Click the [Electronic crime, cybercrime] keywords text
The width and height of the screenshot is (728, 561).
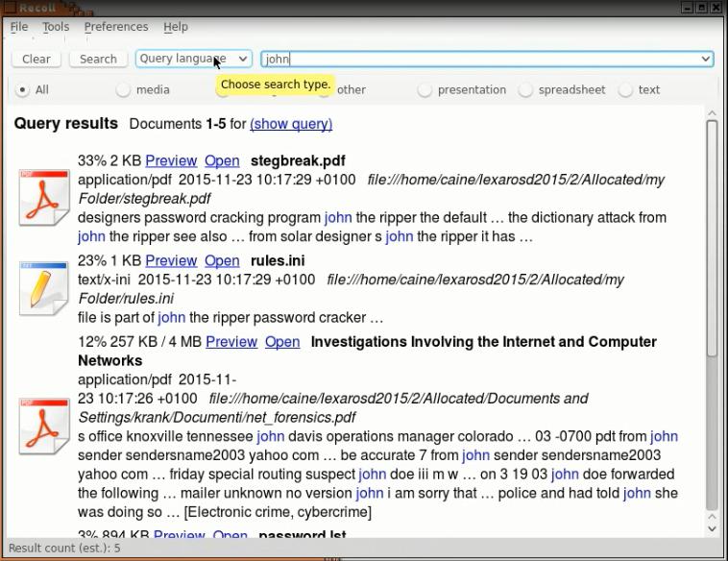coord(278,512)
